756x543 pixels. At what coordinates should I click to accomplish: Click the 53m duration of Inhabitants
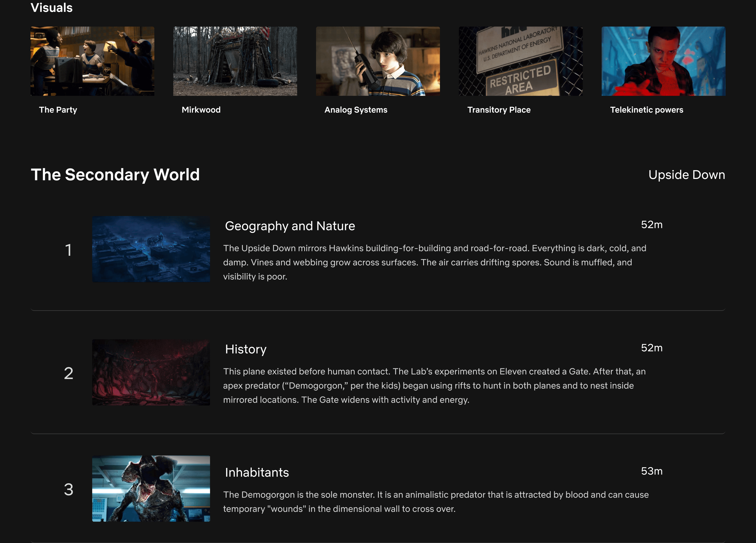coord(651,471)
